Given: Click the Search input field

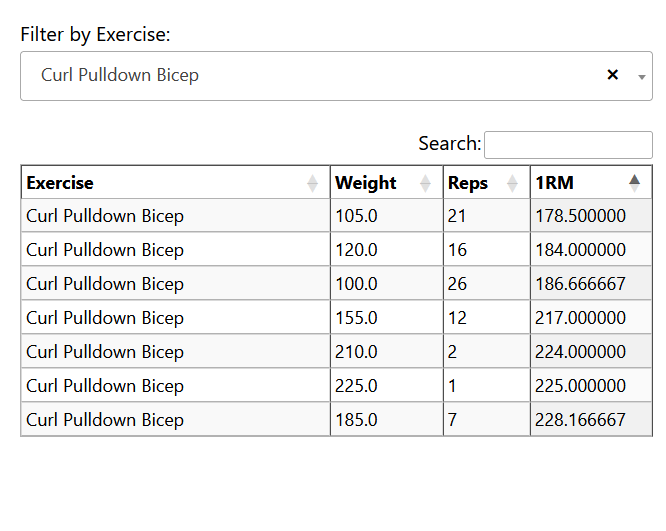Looking at the screenshot, I should click(x=568, y=144).
